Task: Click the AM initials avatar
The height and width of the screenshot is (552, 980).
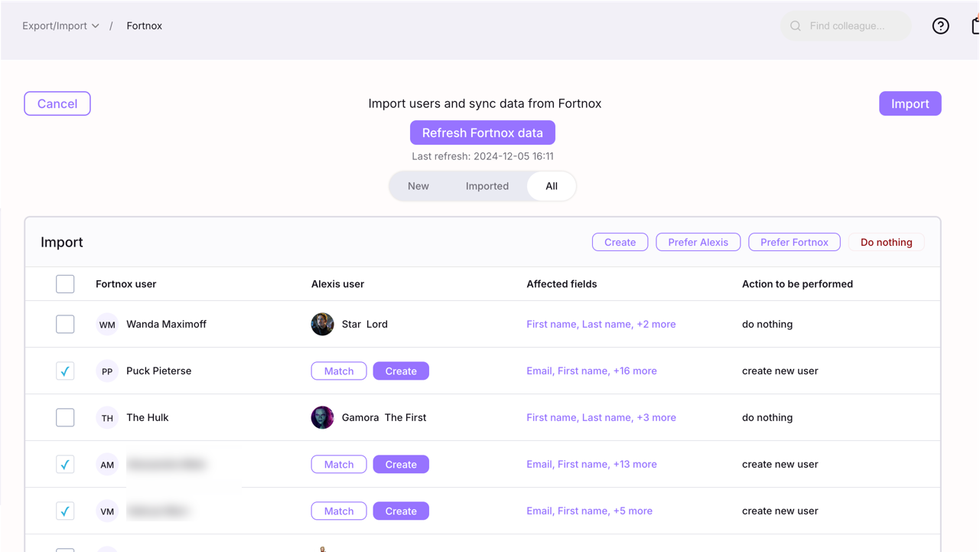Action: click(x=107, y=465)
